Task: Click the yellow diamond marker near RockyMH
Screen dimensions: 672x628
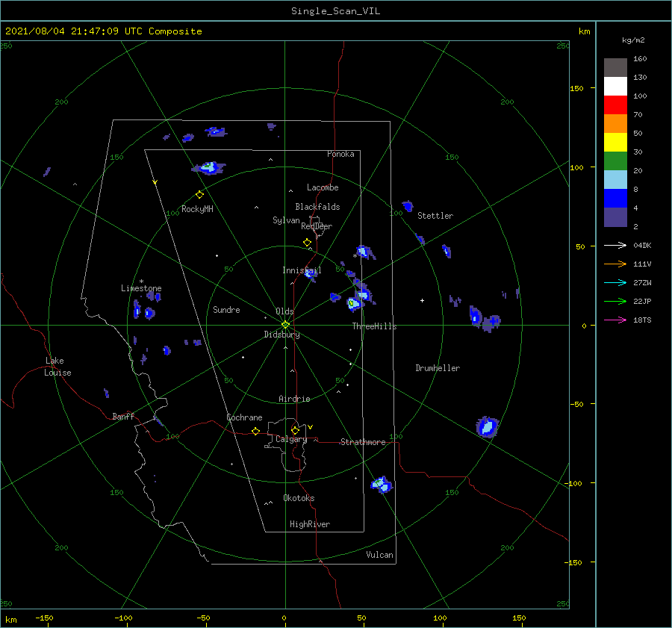Action: 199,195
